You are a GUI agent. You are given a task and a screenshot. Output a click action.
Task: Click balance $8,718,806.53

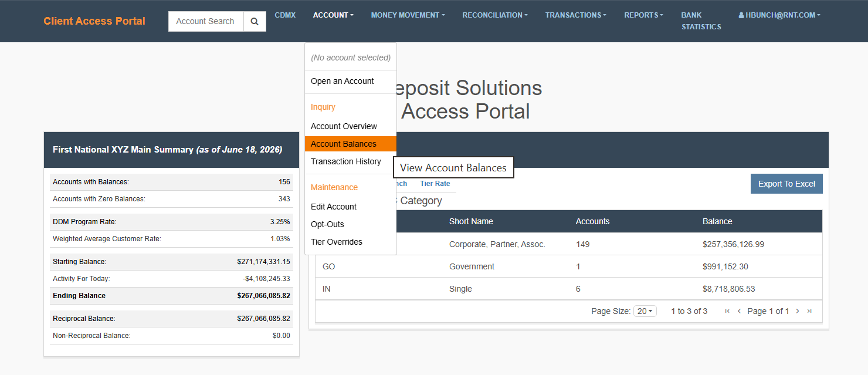pyautogui.click(x=729, y=289)
